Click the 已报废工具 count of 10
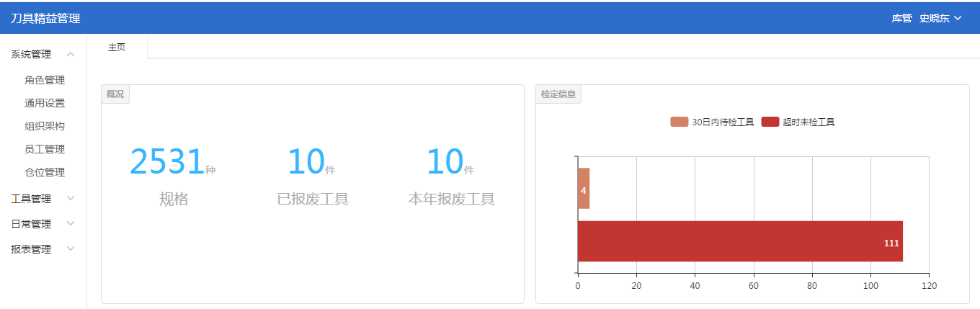 [x=306, y=161]
